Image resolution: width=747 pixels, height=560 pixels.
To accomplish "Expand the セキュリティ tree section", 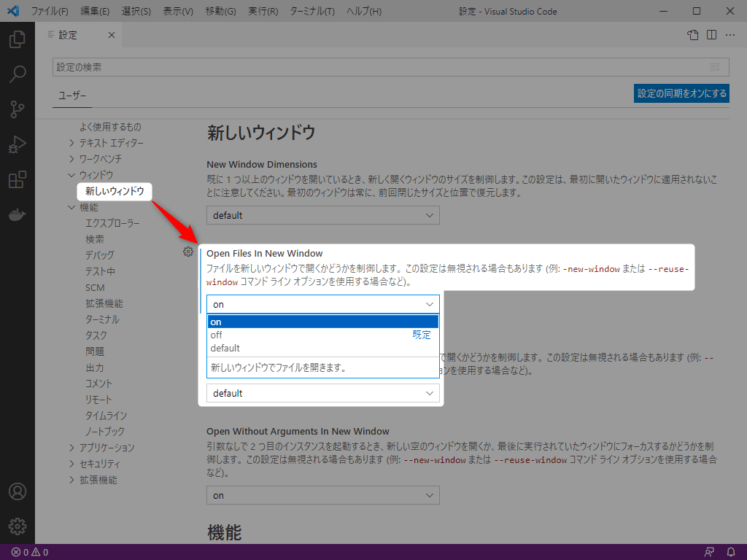I will (71, 464).
